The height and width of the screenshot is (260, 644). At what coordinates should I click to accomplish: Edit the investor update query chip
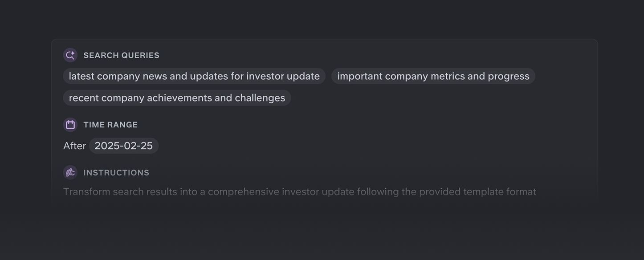point(194,76)
